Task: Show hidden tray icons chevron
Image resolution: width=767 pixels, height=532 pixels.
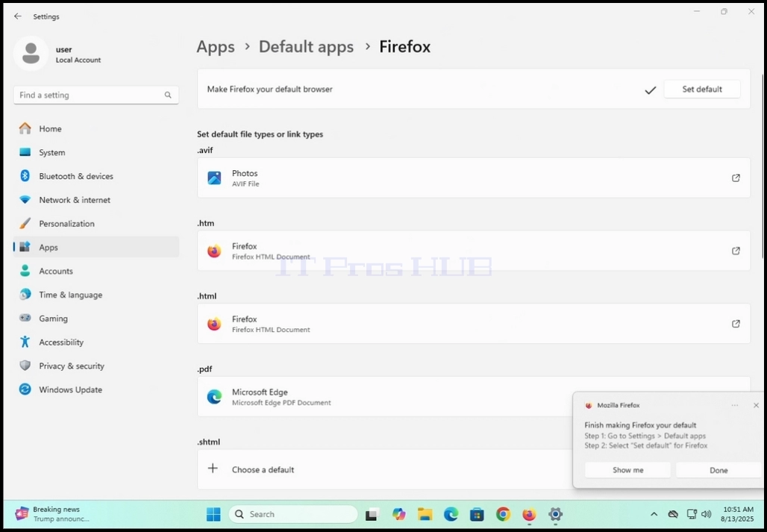Action: [654, 514]
